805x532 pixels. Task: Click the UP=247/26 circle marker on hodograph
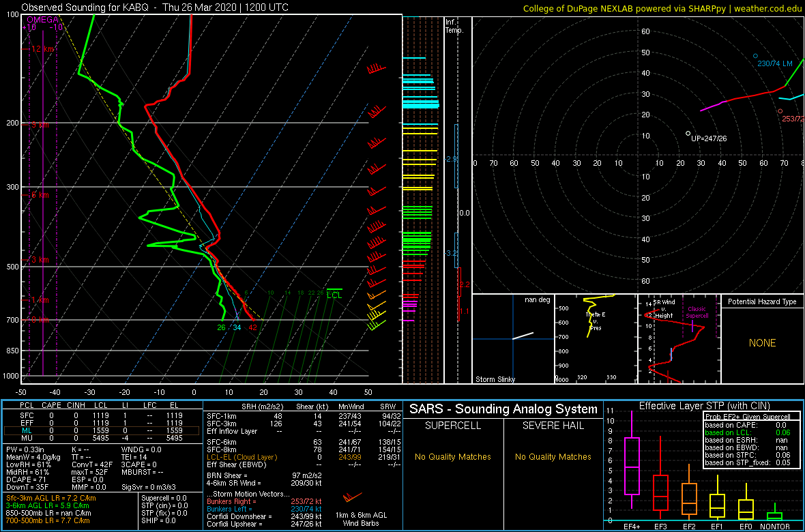click(688, 134)
